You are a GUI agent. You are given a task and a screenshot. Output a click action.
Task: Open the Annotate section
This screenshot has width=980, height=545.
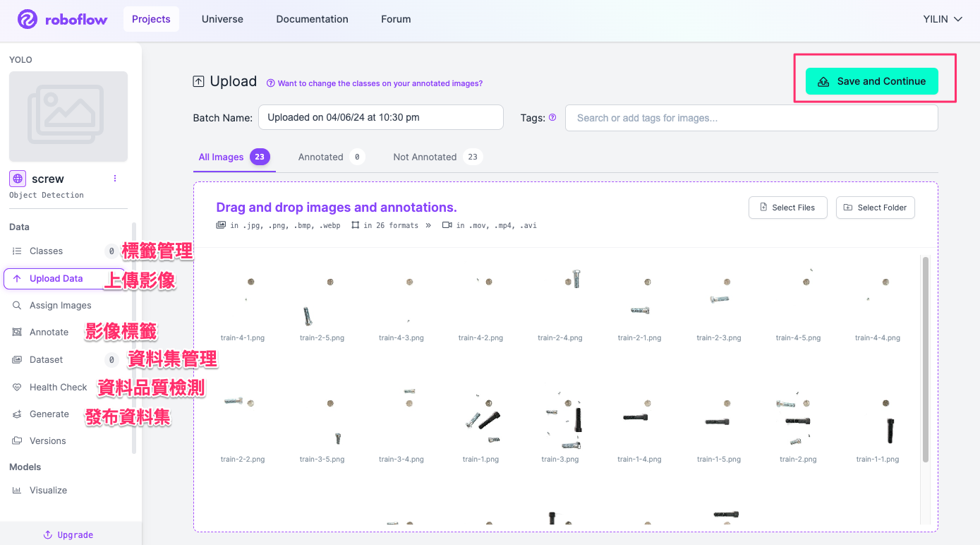pos(49,332)
